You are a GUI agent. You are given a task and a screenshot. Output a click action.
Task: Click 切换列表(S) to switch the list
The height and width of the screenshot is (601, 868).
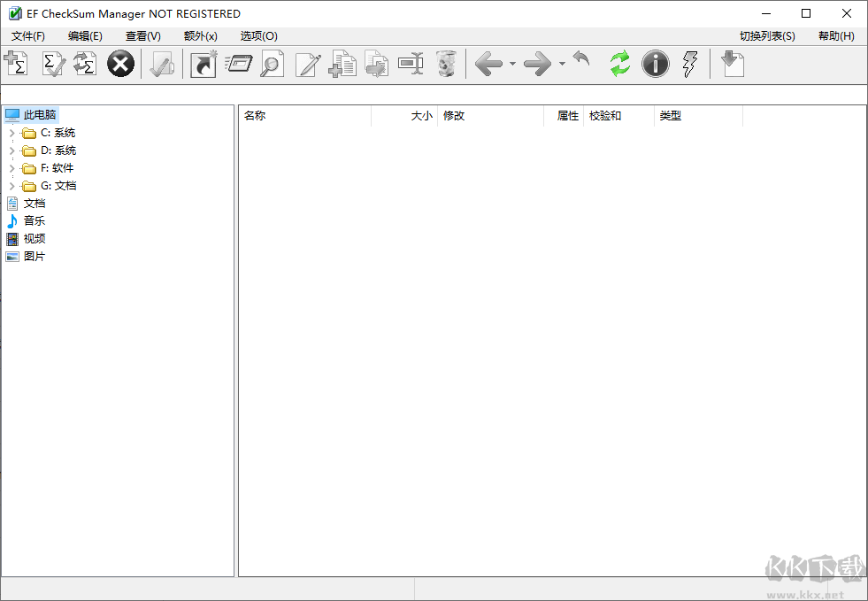(x=766, y=36)
